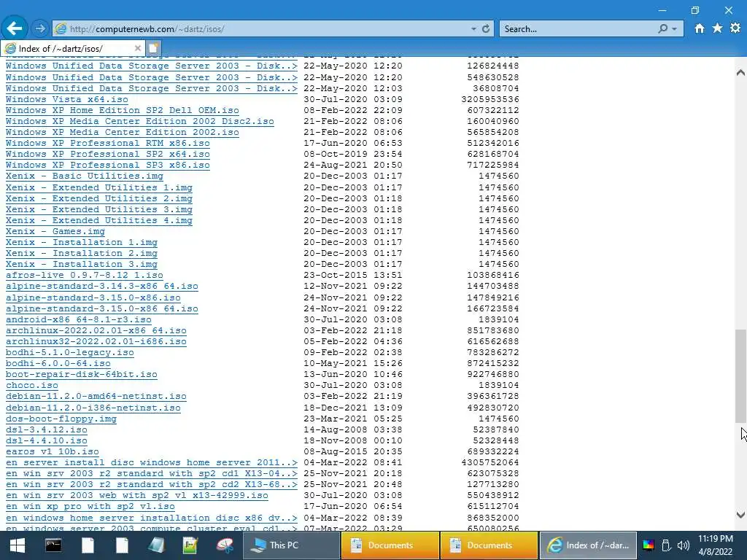The height and width of the screenshot is (560, 747).
Task: Open Windows XP Professional SP3 x86.iso link
Action: pos(108,166)
